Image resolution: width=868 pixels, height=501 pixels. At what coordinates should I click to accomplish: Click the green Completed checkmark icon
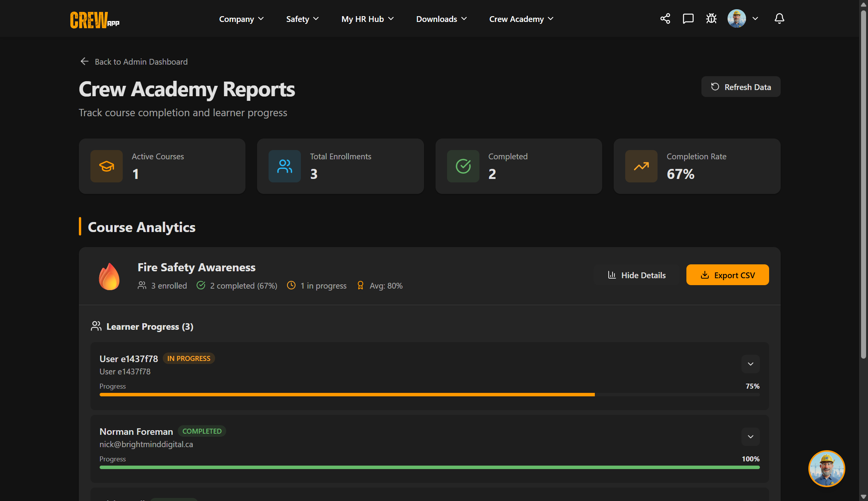coord(463,166)
